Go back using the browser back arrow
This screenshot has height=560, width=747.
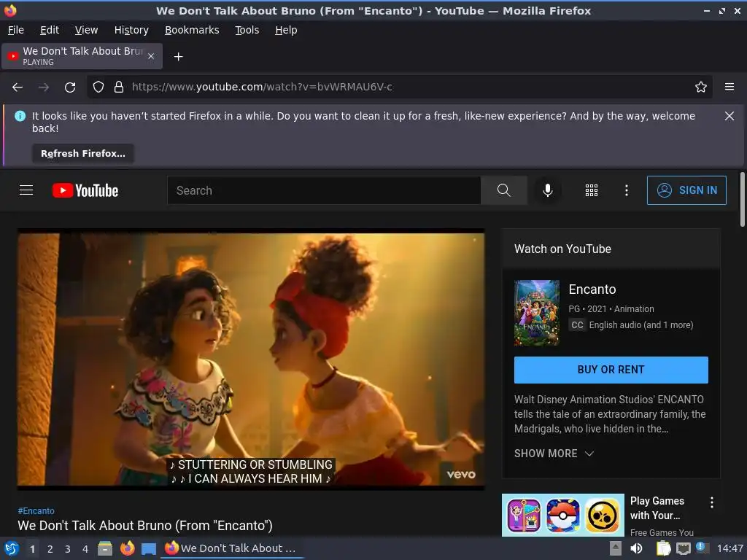coord(18,87)
